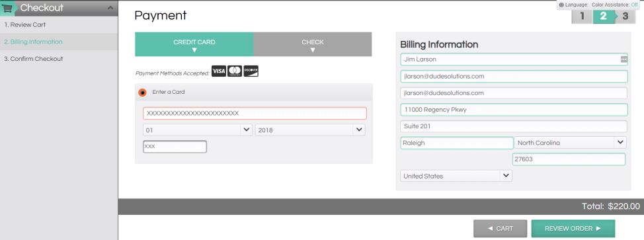Image resolution: width=644 pixels, height=240 pixels.
Task: Click the CVV security code field
Action: [x=175, y=146]
